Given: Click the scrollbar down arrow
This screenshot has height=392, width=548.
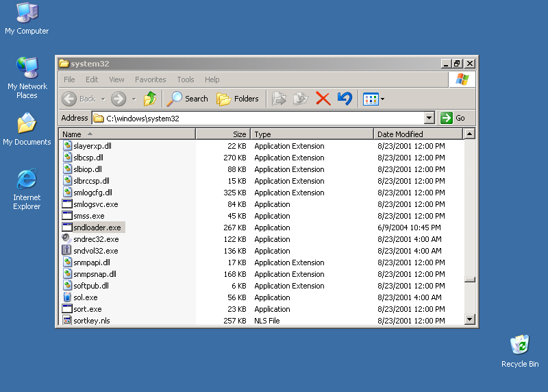Looking at the screenshot, I should point(469,319).
